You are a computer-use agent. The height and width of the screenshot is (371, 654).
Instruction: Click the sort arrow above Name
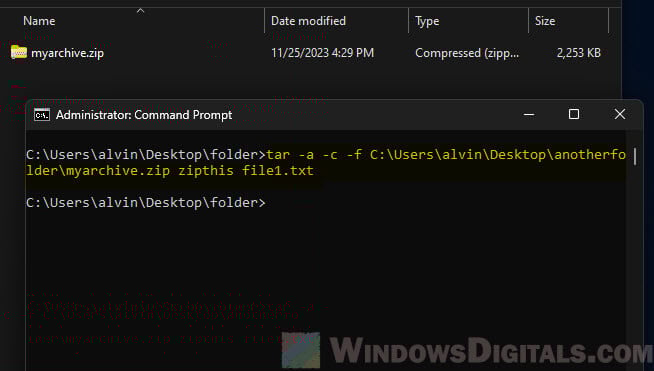[141, 10]
